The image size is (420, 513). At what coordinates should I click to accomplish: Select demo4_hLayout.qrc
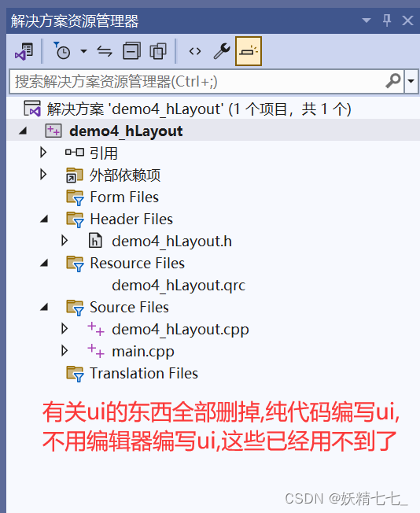tap(179, 286)
